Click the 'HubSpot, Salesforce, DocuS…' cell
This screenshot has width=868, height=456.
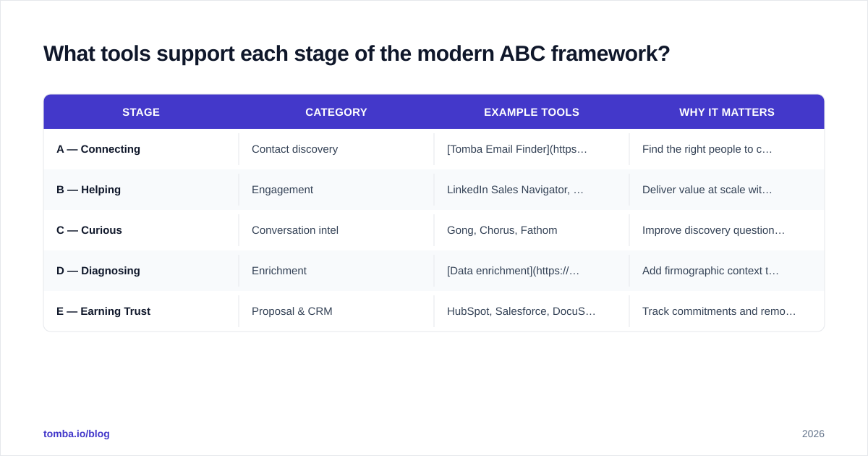[532, 311]
